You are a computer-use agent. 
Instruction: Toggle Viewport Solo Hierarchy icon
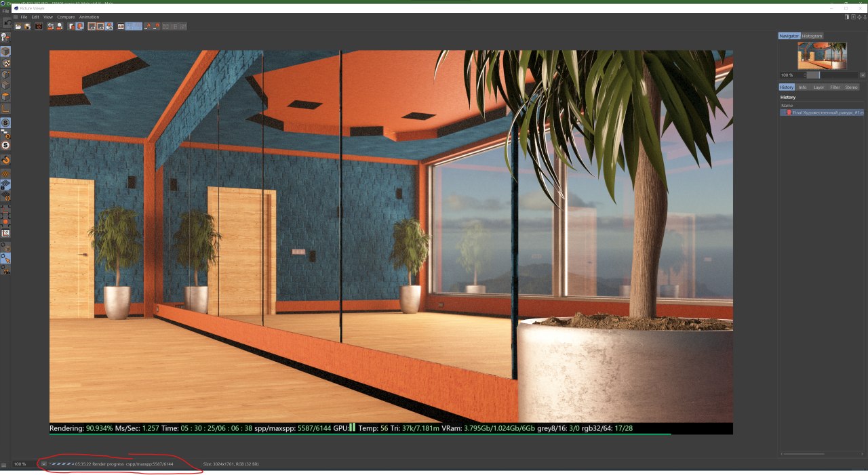tap(5, 134)
